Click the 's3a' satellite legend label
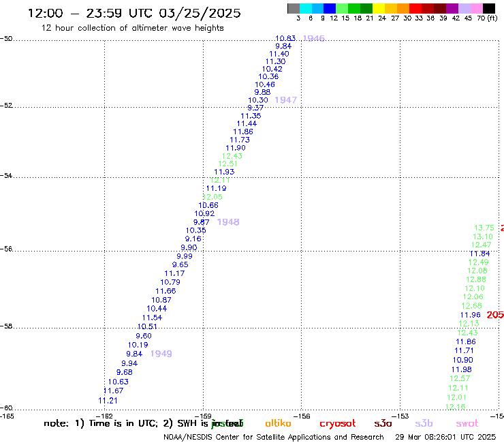Viewport: 504px width, 443px height. pyautogui.click(x=383, y=423)
